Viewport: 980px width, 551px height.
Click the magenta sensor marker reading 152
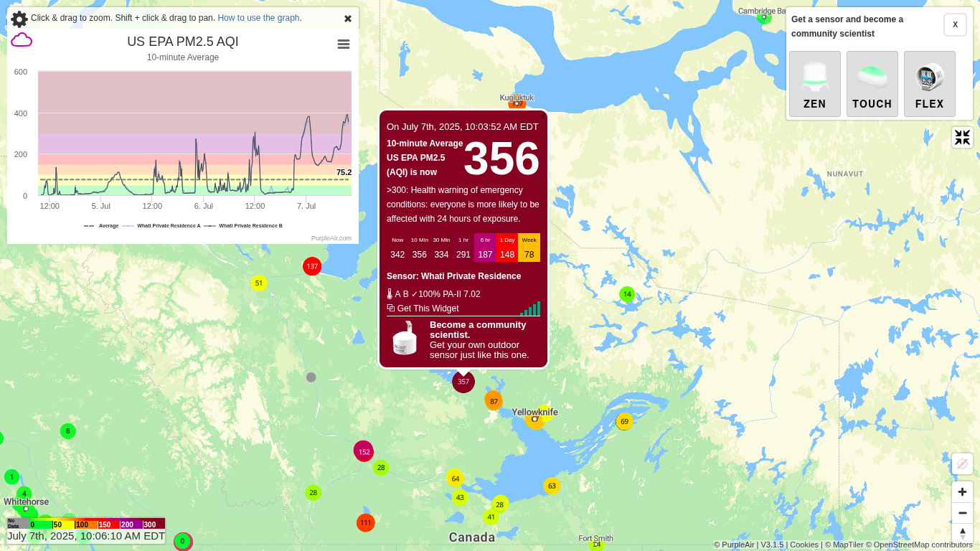(x=364, y=451)
